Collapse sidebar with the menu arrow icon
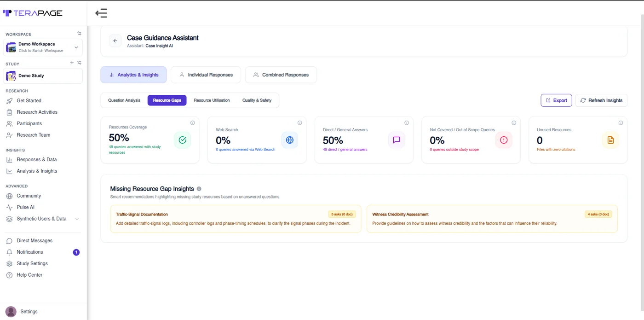The height and width of the screenshot is (320, 644). coord(101,13)
